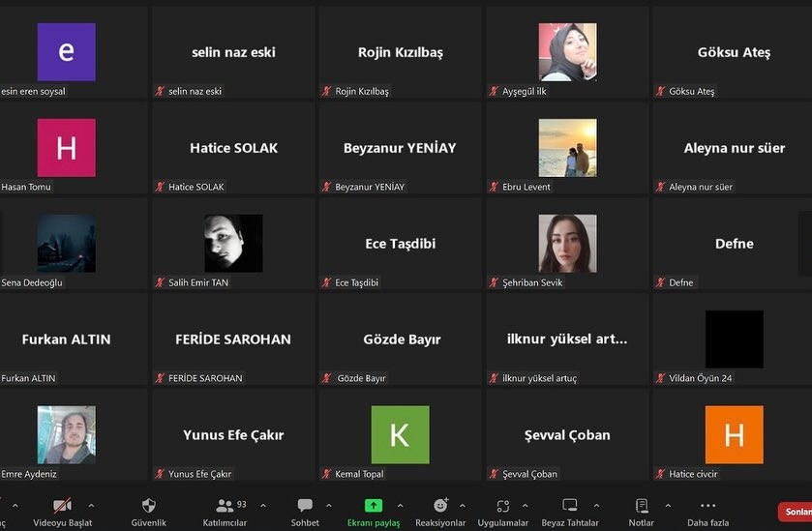Open the Güvenlik shield icon
The image size is (812, 531).
tap(149, 505)
